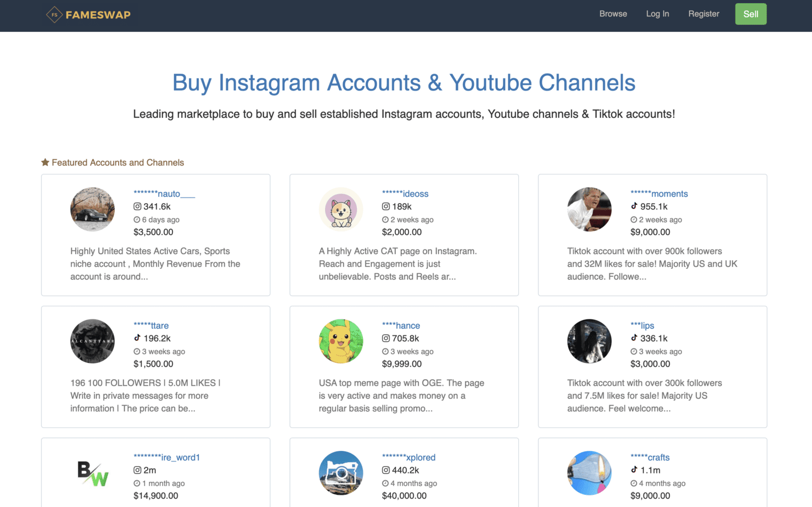Open the xplored account listing
Image resolution: width=812 pixels, height=507 pixels.
(x=408, y=458)
